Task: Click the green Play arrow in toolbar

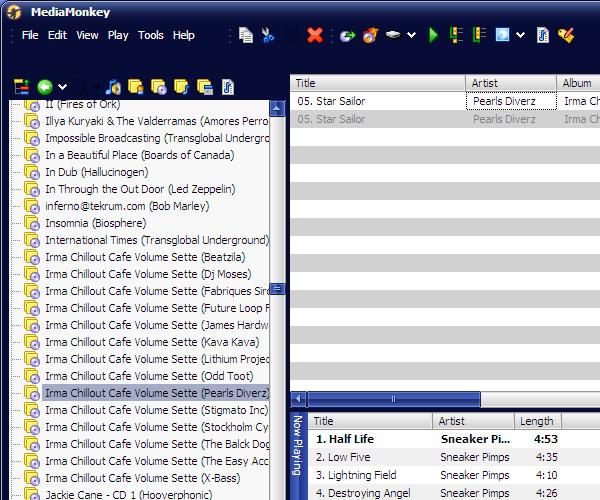Action: coord(433,35)
